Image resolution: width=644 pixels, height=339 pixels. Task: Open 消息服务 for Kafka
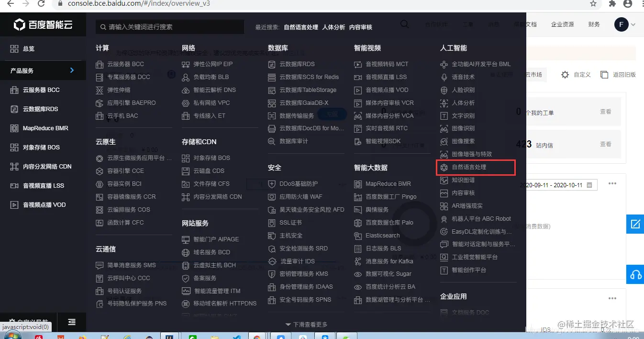coord(389,261)
